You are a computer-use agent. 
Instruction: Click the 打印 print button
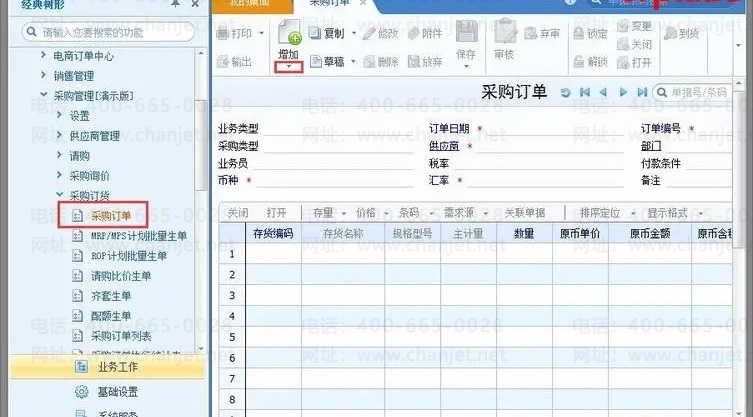click(x=234, y=34)
